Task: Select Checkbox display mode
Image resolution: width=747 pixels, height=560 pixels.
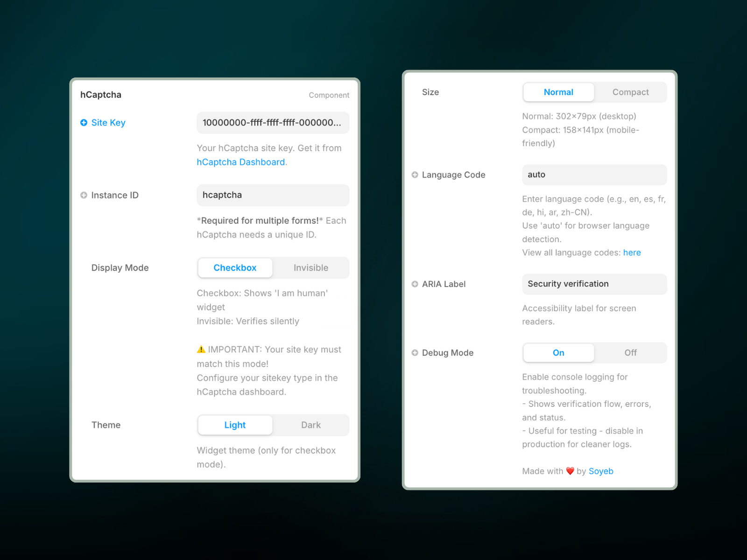Action: tap(235, 268)
